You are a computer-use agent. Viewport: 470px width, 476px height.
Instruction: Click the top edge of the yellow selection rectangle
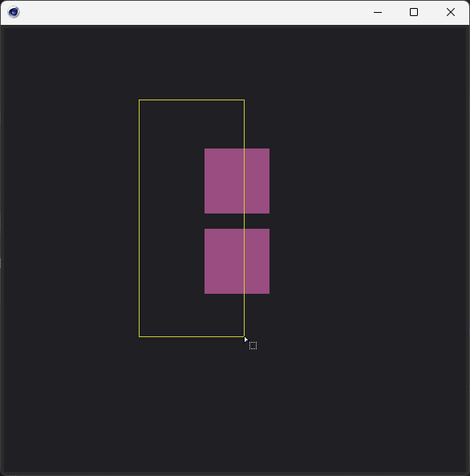pyautogui.click(x=192, y=100)
